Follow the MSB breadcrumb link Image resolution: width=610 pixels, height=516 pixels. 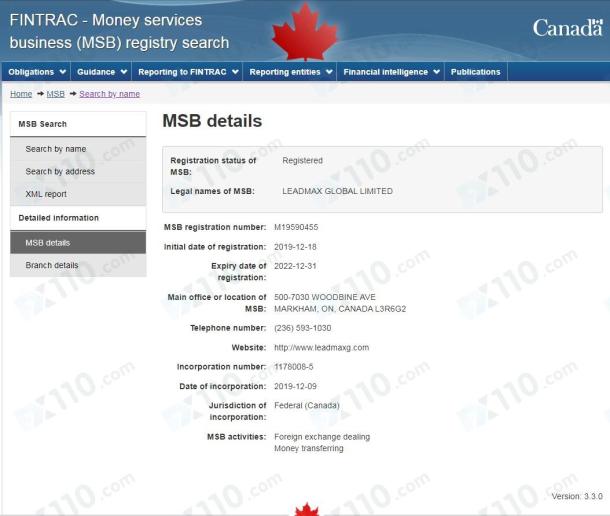point(56,94)
